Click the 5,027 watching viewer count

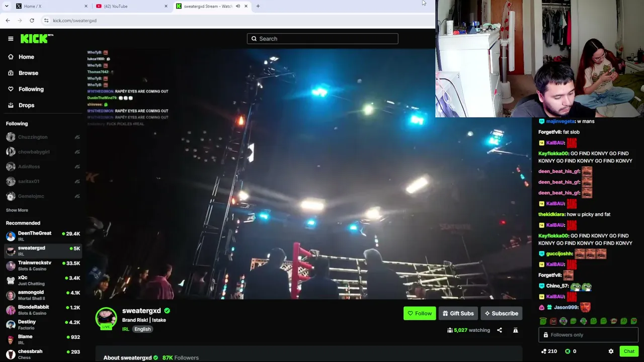pyautogui.click(x=468, y=330)
